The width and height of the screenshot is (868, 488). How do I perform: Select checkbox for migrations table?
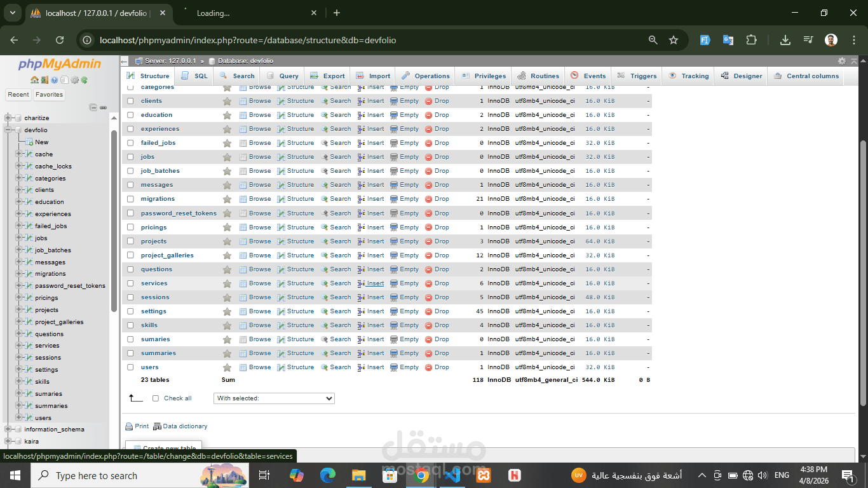tap(130, 199)
